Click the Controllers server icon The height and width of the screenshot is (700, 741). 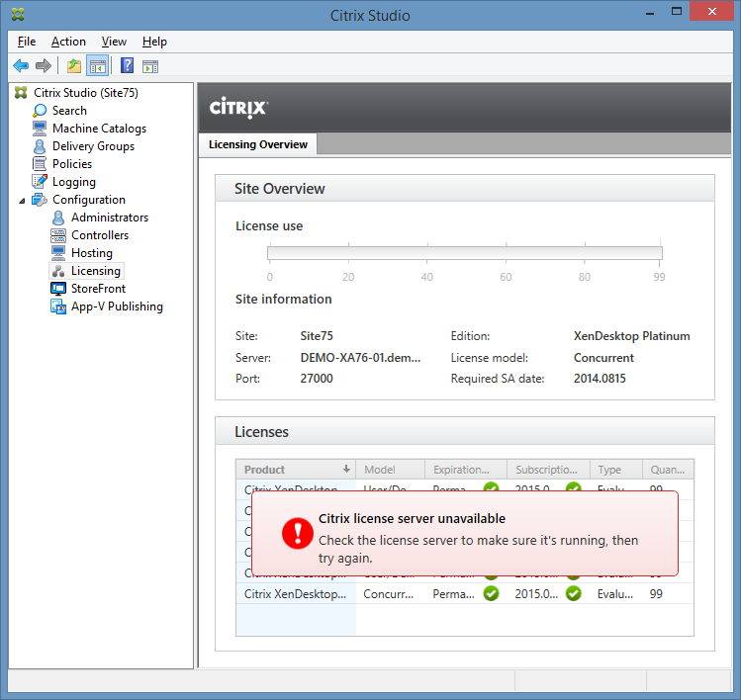tap(58, 235)
